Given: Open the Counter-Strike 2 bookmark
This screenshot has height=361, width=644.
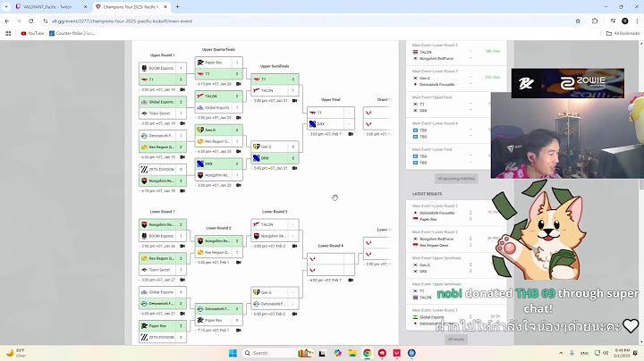Looking at the screenshot, I should (72, 33).
